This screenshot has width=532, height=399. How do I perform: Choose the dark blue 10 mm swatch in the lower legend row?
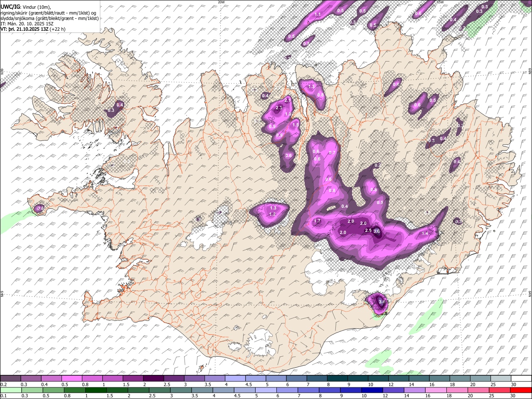(372, 390)
